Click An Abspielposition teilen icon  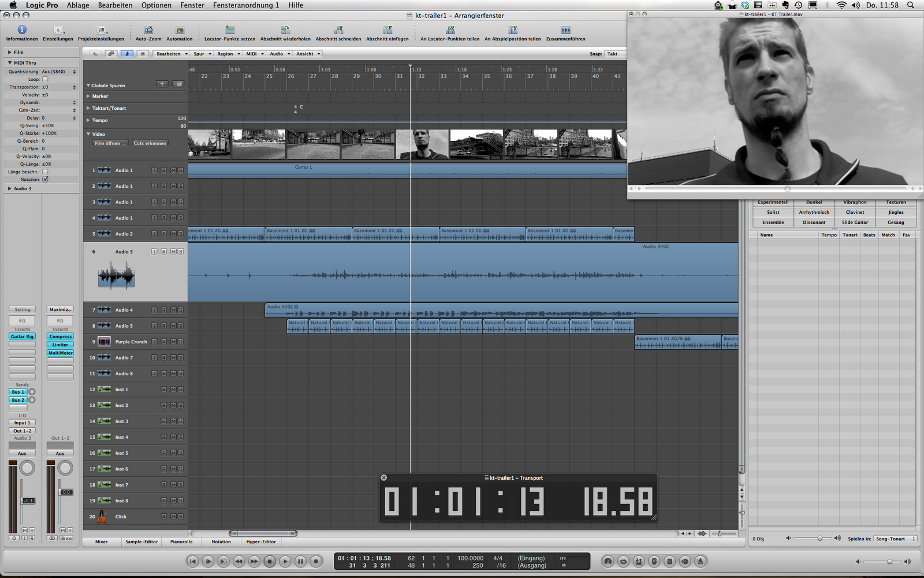pyautogui.click(x=513, y=30)
